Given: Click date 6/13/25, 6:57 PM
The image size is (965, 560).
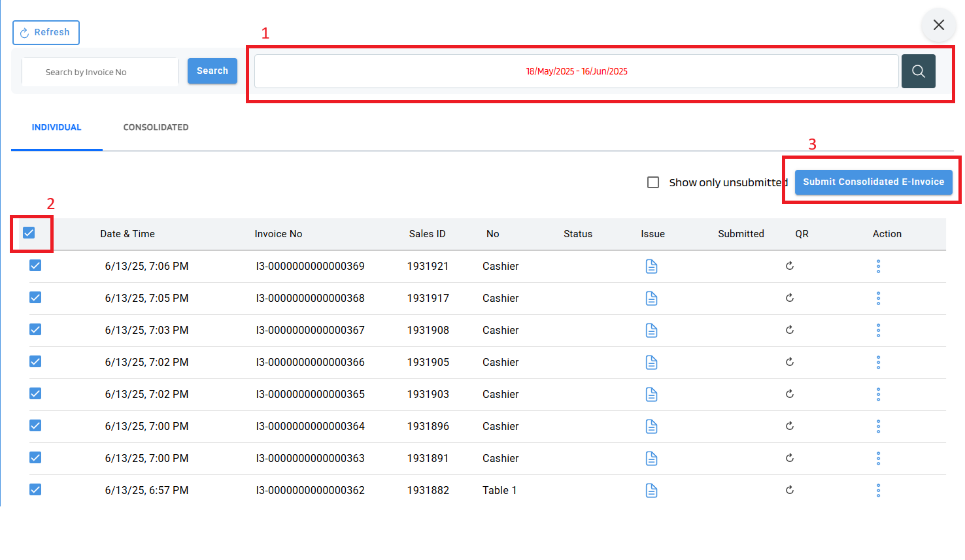Looking at the screenshot, I should 147,490.
